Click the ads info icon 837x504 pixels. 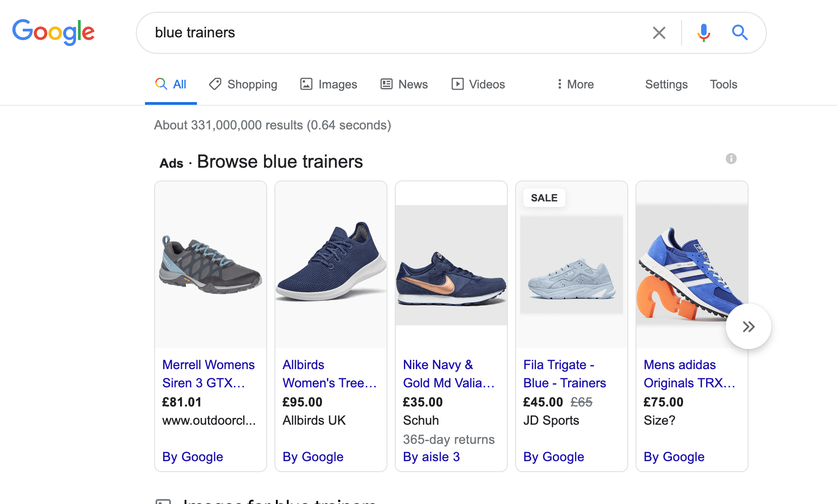click(x=731, y=159)
